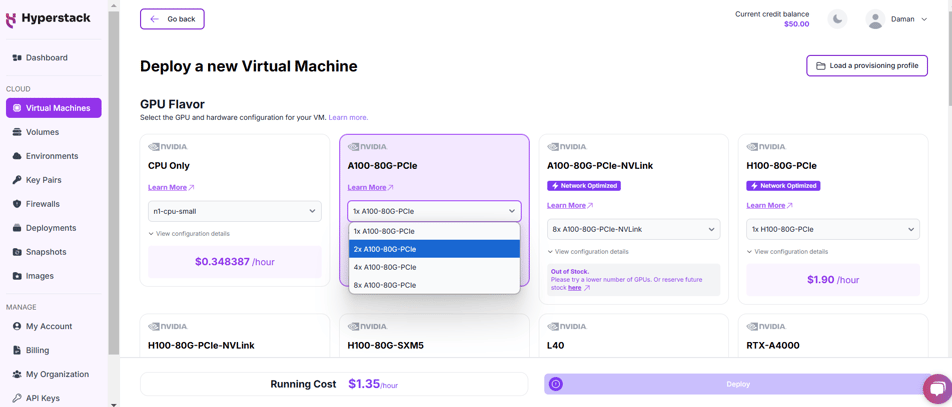Click Load a provisioning profile
Screen dimensions: 952x407
866,66
